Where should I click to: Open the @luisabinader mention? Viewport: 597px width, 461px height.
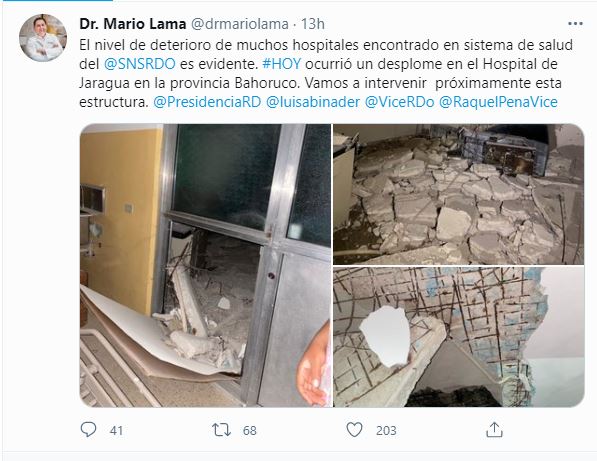313,102
